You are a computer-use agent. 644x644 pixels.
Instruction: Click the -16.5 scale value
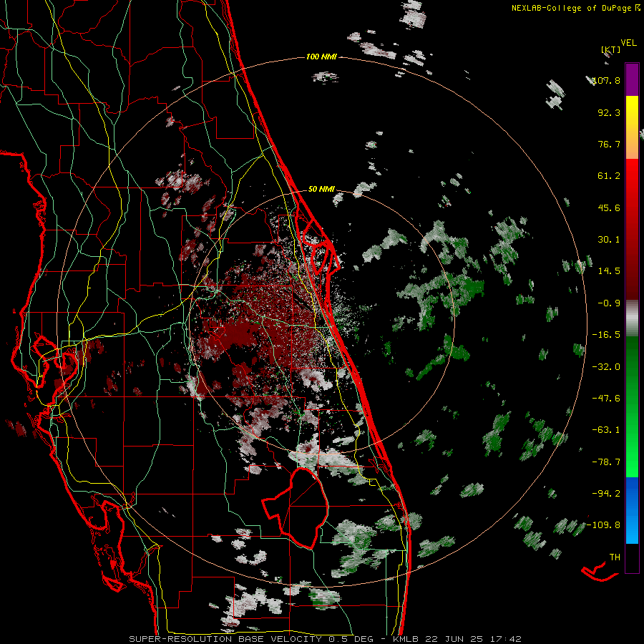(x=606, y=335)
